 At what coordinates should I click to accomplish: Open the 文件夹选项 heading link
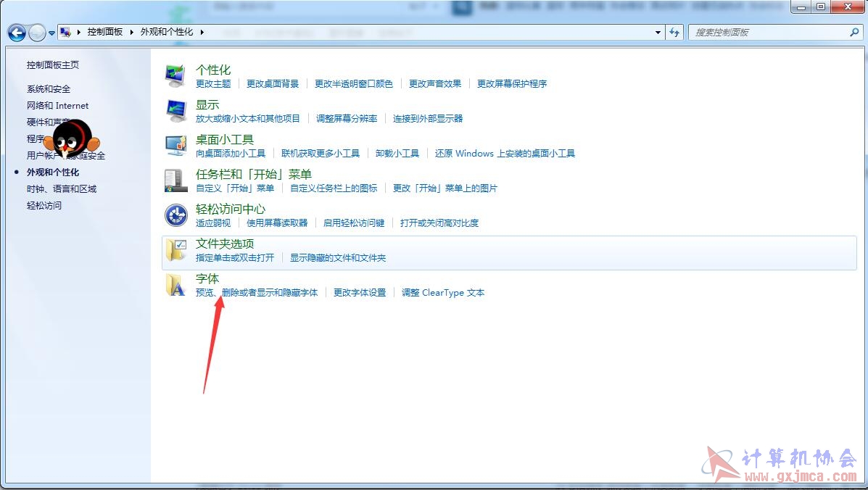[225, 244]
